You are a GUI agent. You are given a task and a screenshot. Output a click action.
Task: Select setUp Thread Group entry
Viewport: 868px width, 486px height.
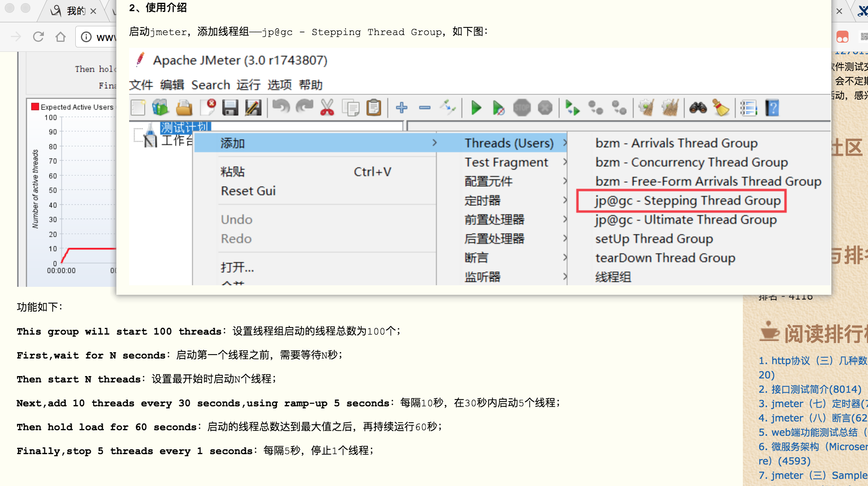pos(654,239)
